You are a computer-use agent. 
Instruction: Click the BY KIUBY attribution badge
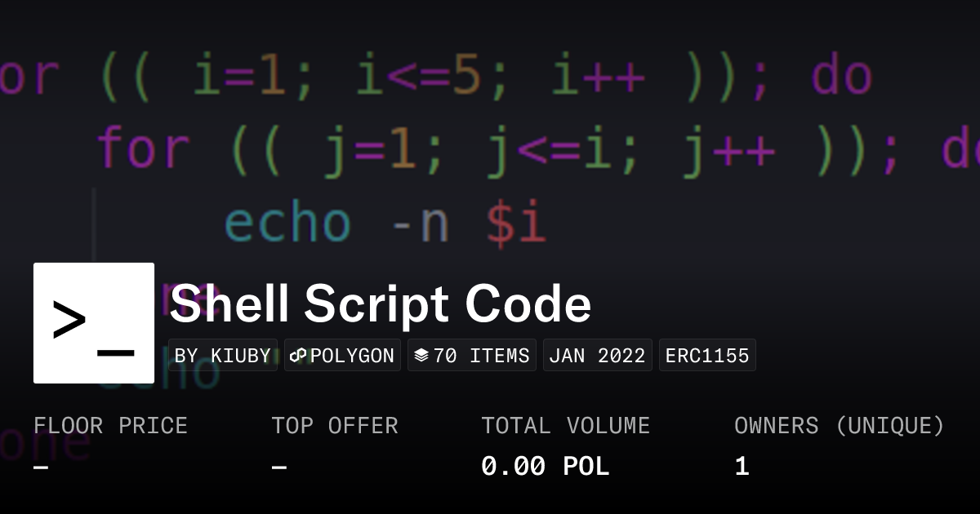pos(222,355)
